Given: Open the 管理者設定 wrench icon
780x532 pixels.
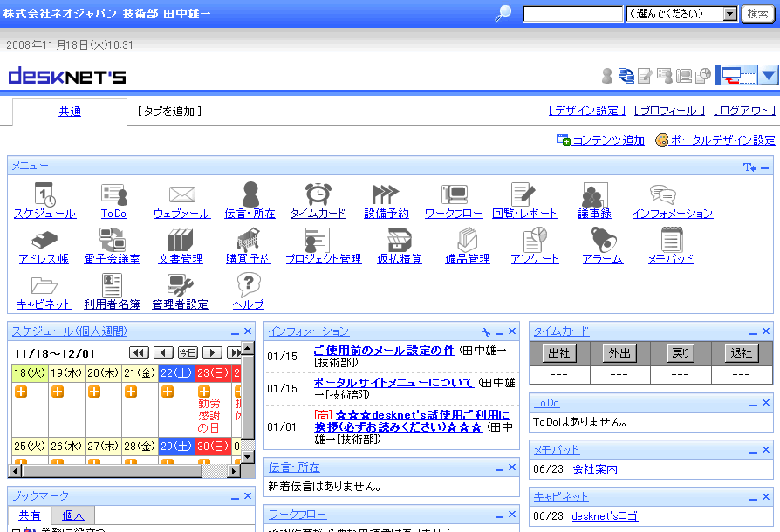Looking at the screenshot, I should point(180,285).
